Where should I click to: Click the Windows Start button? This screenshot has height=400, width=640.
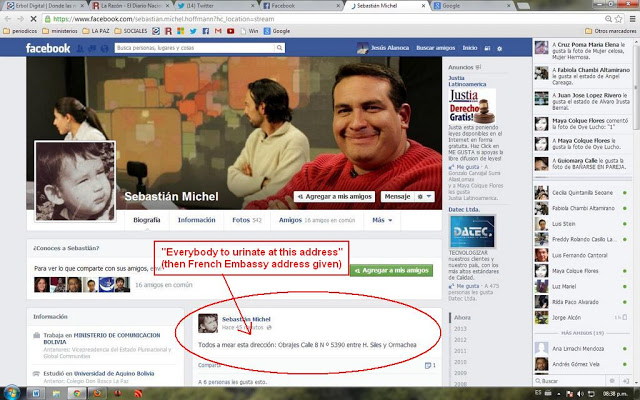point(9,393)
